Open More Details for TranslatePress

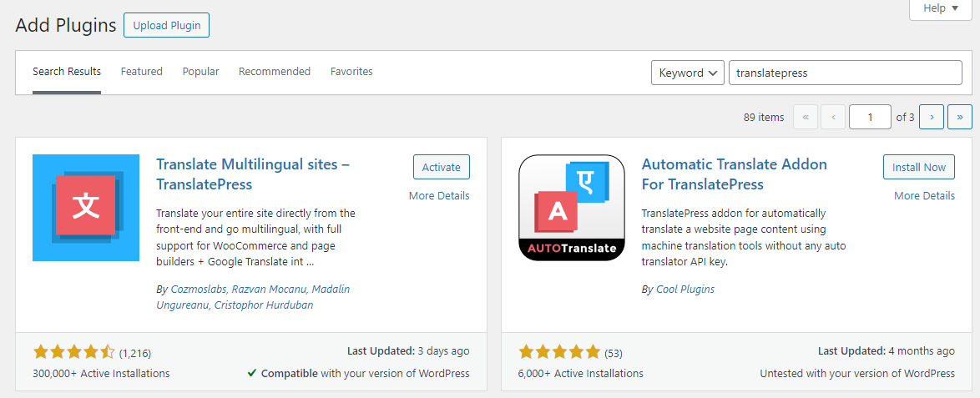point(439,196)
